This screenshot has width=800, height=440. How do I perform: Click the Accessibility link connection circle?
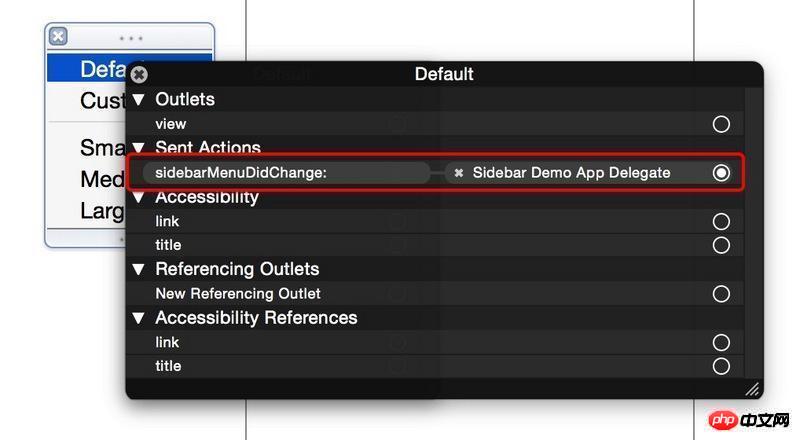point(721,222)
